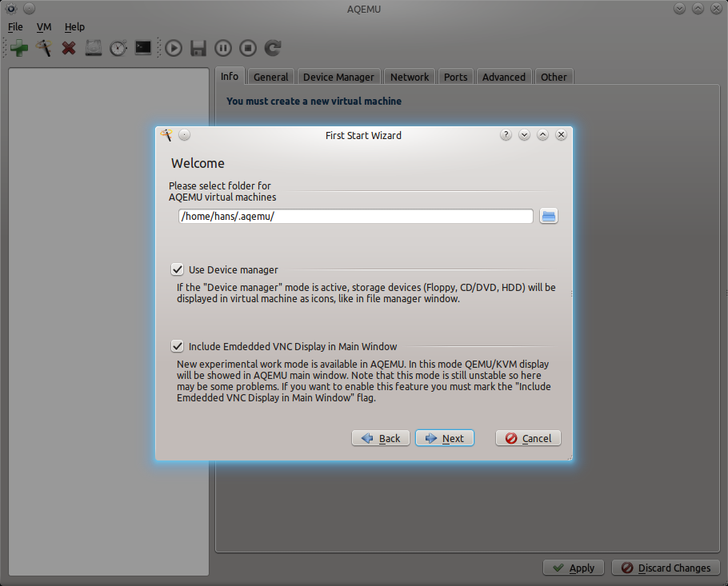Click the pin dot button in wizard title bar
The image size is (728, 586).
pos(184,135)
